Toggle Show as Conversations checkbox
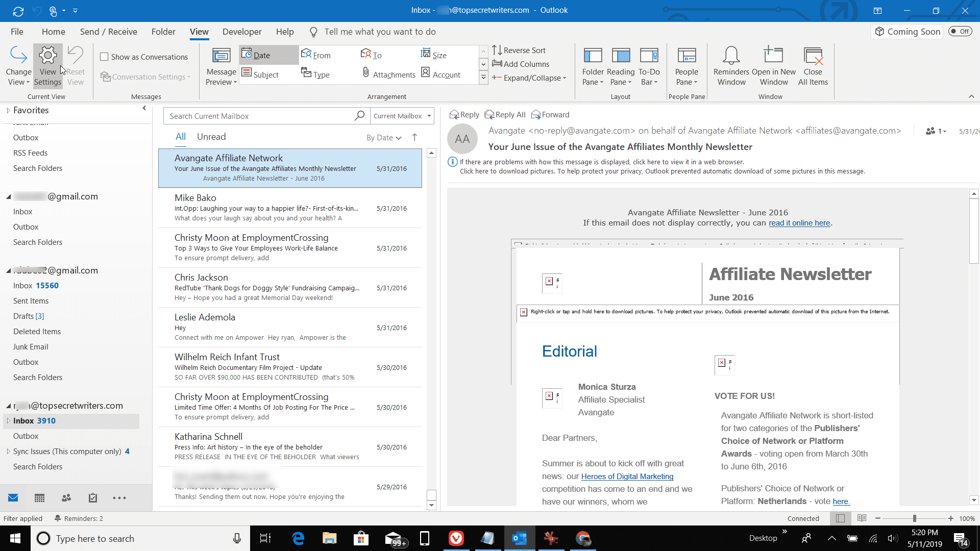Image resolution: width=980 pixels, height=551 pixels. coord(105,57)
